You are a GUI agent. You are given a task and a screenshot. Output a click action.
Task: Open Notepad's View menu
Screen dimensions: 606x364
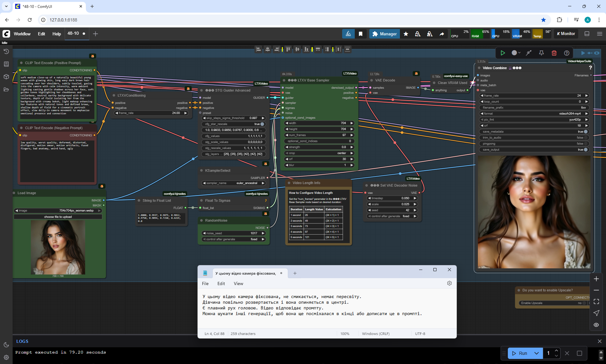pyautogui.click(x=238, y=283)
